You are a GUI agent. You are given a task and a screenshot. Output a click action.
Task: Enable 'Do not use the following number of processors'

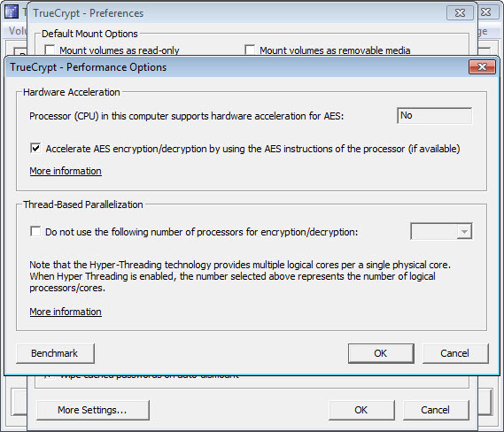(x=35, y=231)
